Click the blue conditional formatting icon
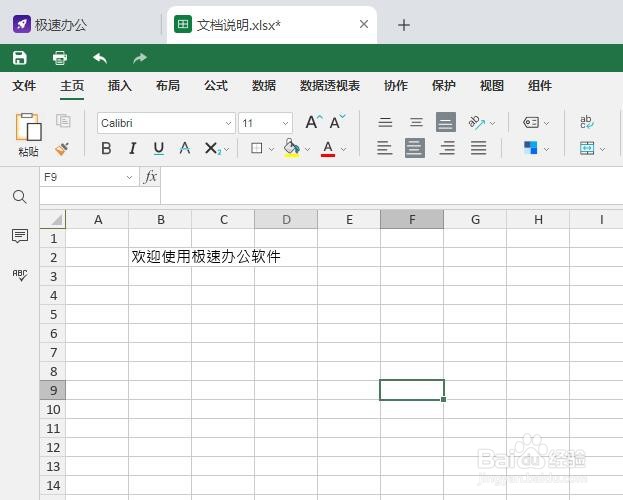The image size is (623, 500). click(x=531, y=148)
